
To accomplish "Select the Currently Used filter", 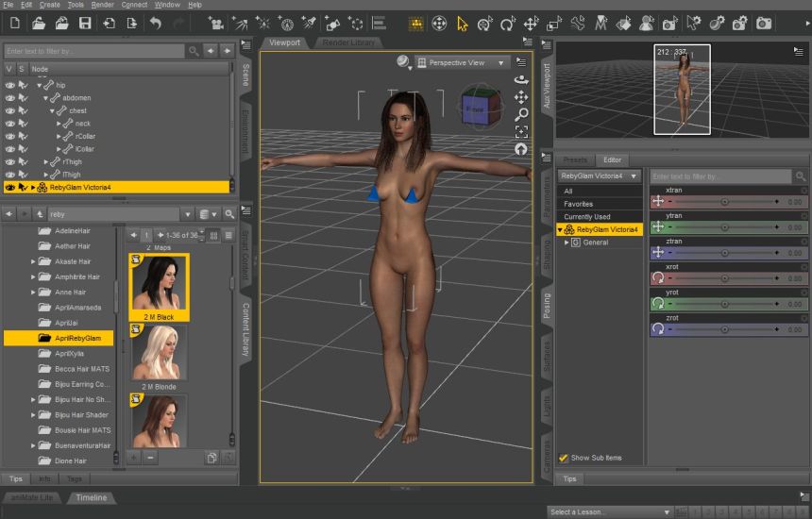I will click(586, 216).
